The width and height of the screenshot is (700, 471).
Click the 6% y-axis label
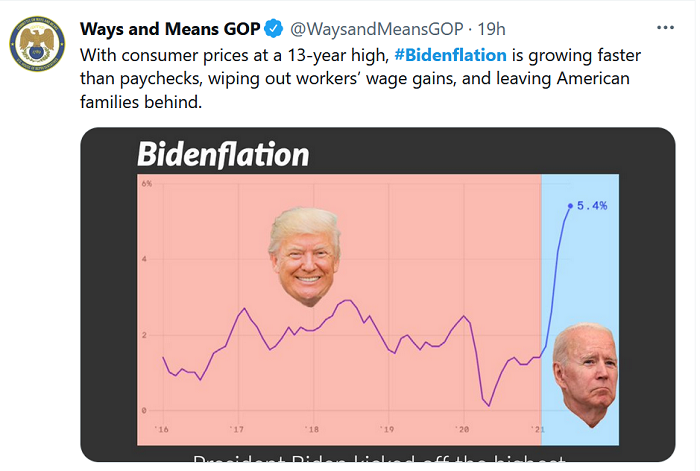146,183
